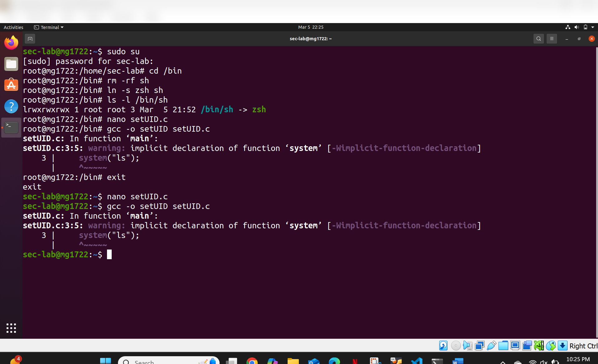598x364 pixels.
Task: Click the '-Wimplicit-function-declaration' text in first warning
Action: coord(404,148)
